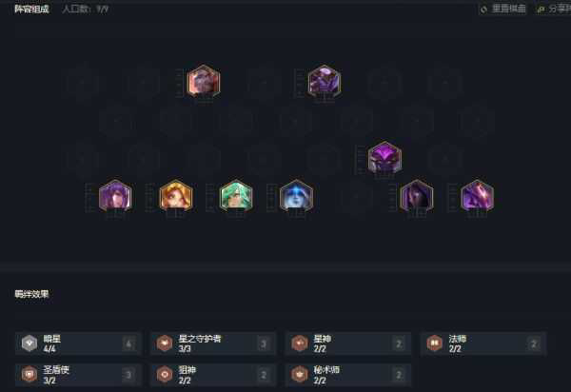Select the 圣盾使 trait icon

point(30,375)
